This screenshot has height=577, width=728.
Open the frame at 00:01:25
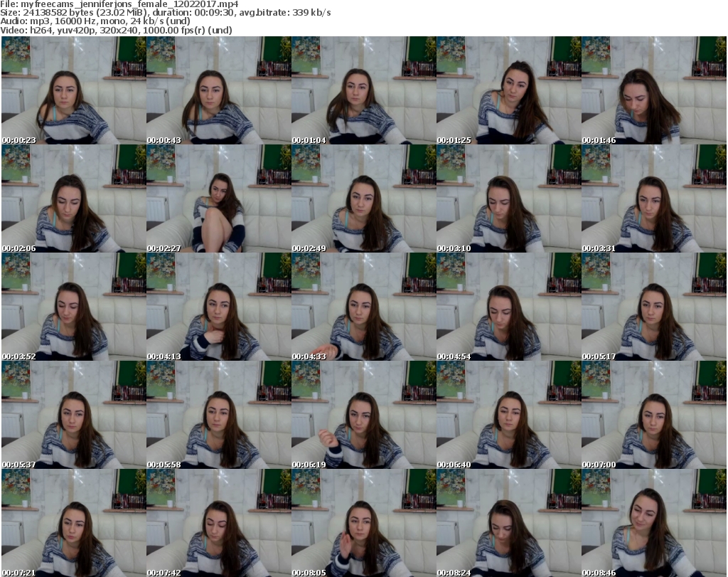pos(509,90)
